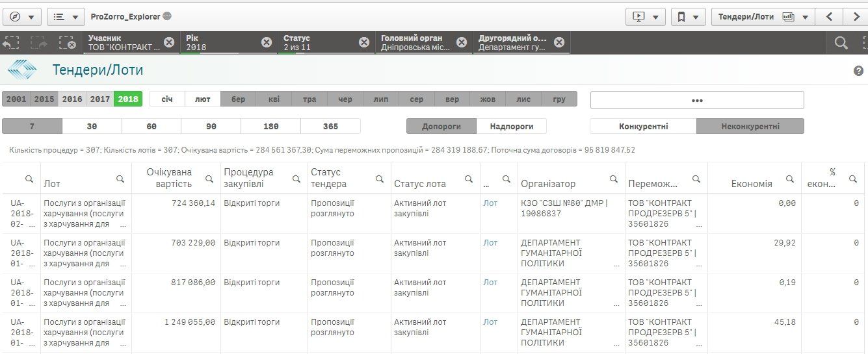Remove the Учасник selection filter
Screen dimensions: 868x354
click(169, 42)
